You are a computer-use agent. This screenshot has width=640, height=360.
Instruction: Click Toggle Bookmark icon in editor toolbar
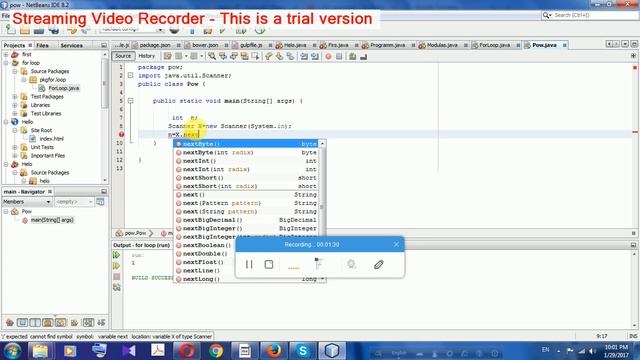pos(290,56)
